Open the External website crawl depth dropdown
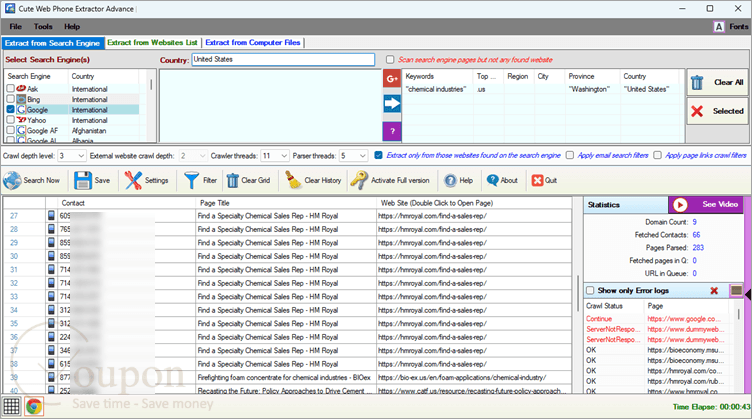752x419 pixels. [x=202, y=156]
